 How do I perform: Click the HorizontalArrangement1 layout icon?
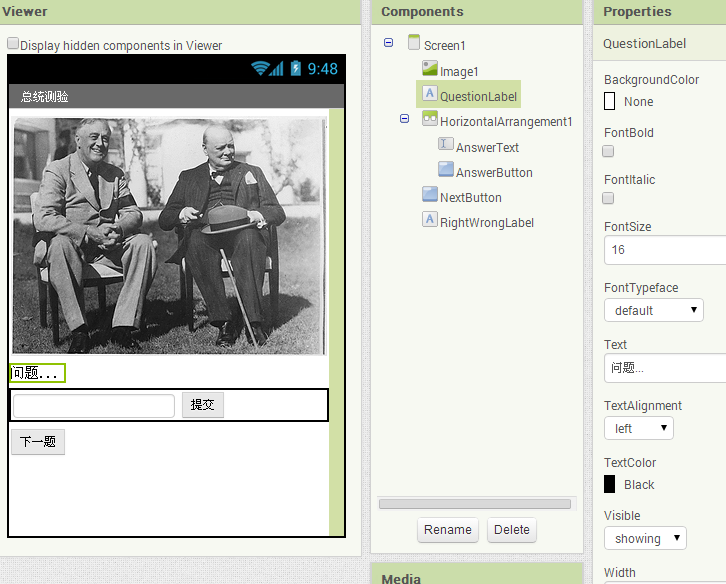tap(430, 119)
